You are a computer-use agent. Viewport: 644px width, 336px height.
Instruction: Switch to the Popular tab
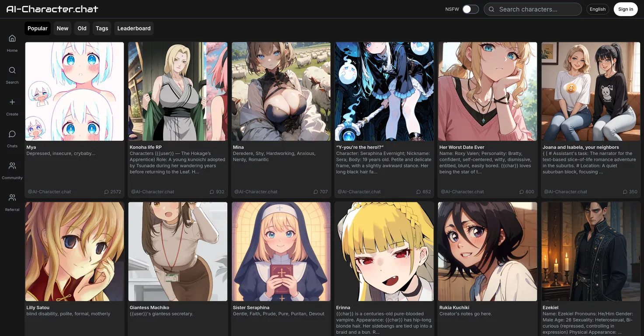pos(38,28)
